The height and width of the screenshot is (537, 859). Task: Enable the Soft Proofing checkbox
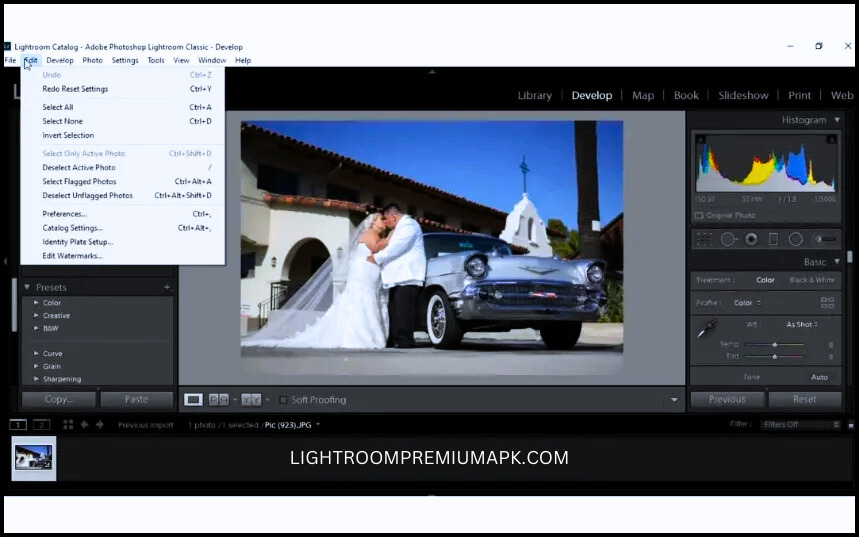tap(283, 400)
